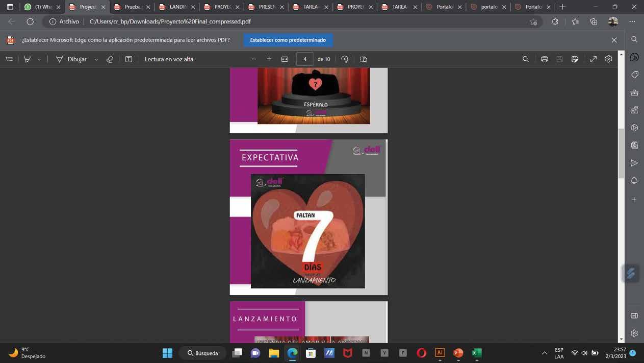The width and height of the screenshot is (644, 363).
Task: Open sidebar shopping tag icon
Action: click(634, 75)
